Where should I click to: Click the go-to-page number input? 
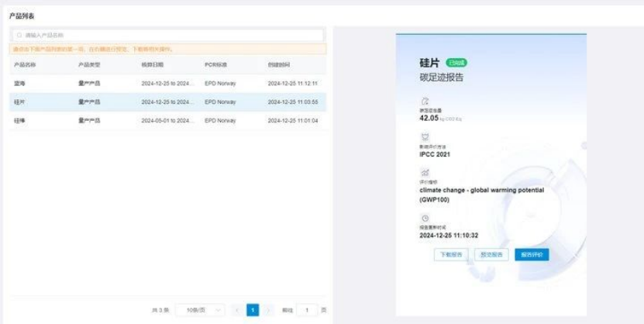click(307, 310)
